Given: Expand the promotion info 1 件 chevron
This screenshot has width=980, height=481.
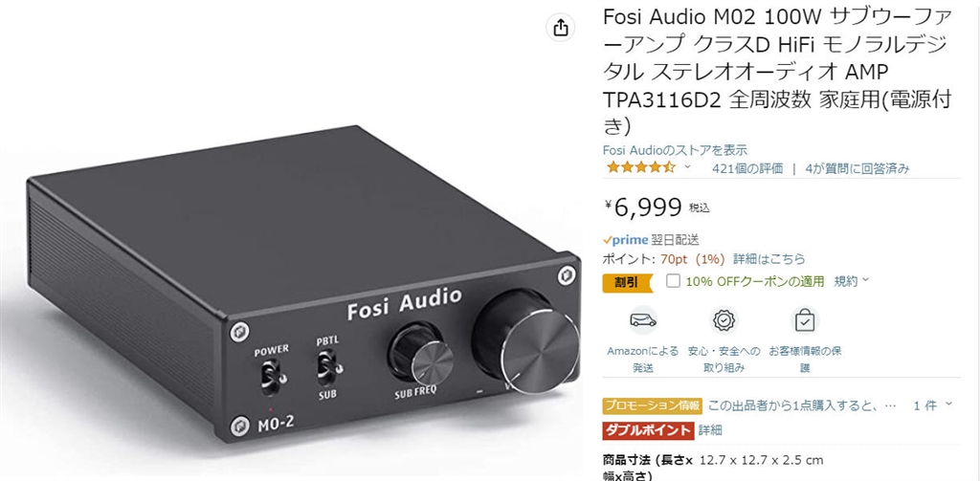Looking at the screenshot, I should [x=948, y=404].
